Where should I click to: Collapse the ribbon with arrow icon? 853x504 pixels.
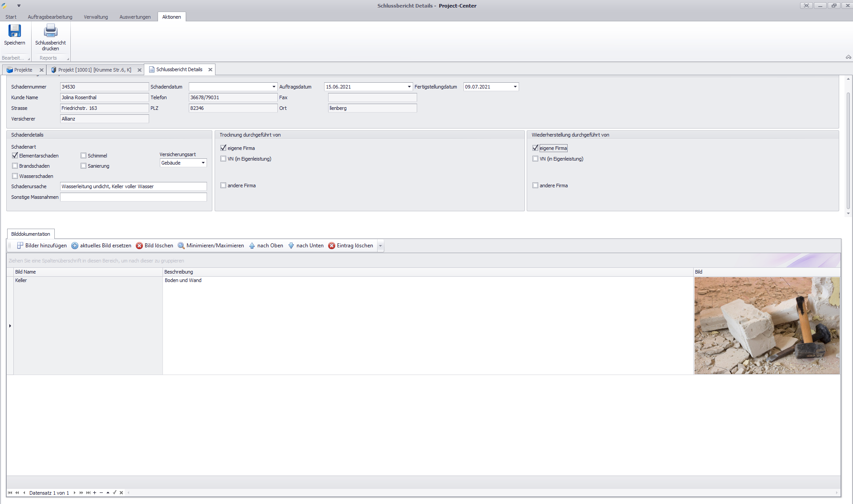click(848, 57)
